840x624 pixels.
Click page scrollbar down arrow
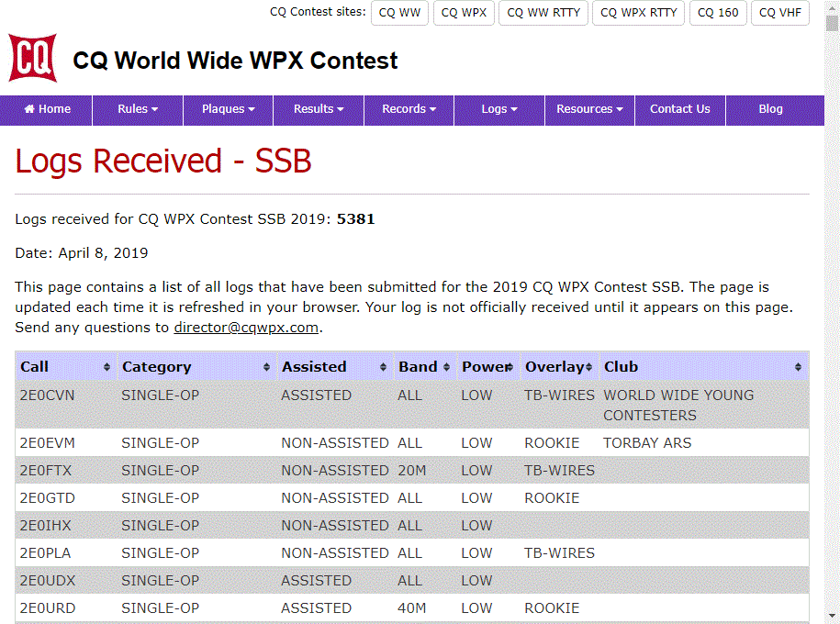pyautogui.click(x=832, y=617)
